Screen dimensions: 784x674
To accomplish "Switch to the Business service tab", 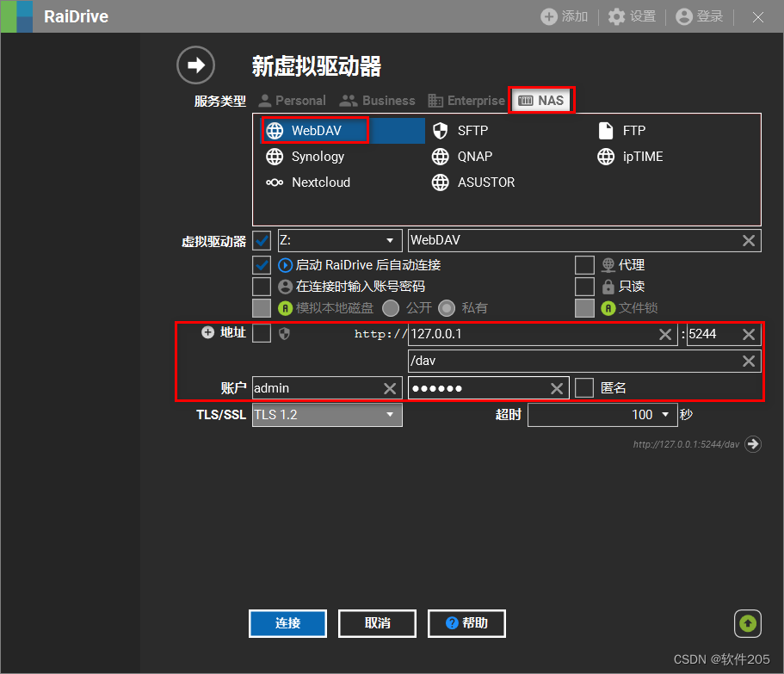I will tap(377, 101).
